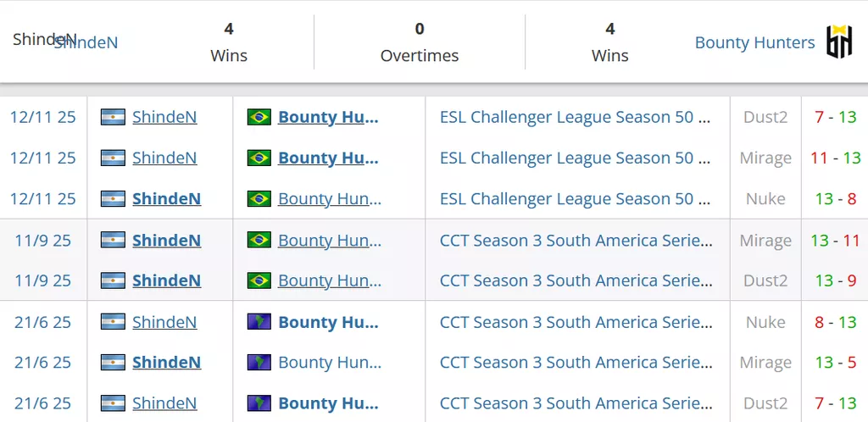
Task: Open ESL Challenger League event in the 12/11 Dust2 row
Action: point(575,117)
